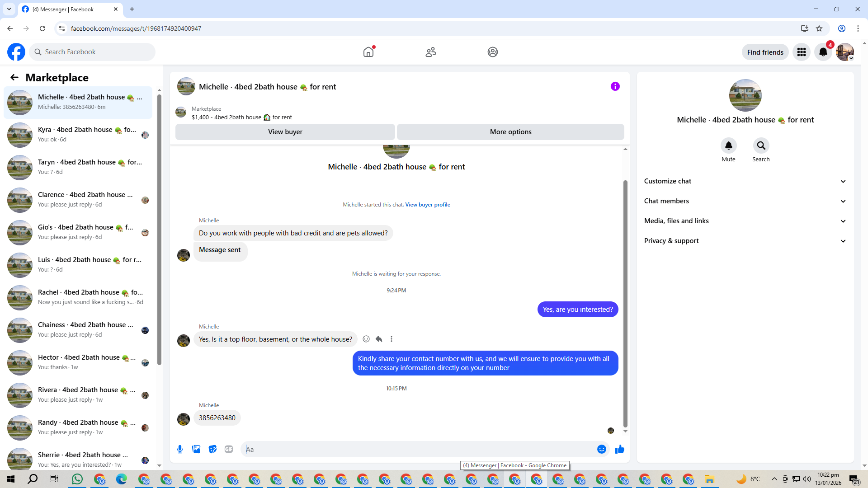868x488 pixels.
Task: Click the View buyer button
Action: click(x=285, y=132)
